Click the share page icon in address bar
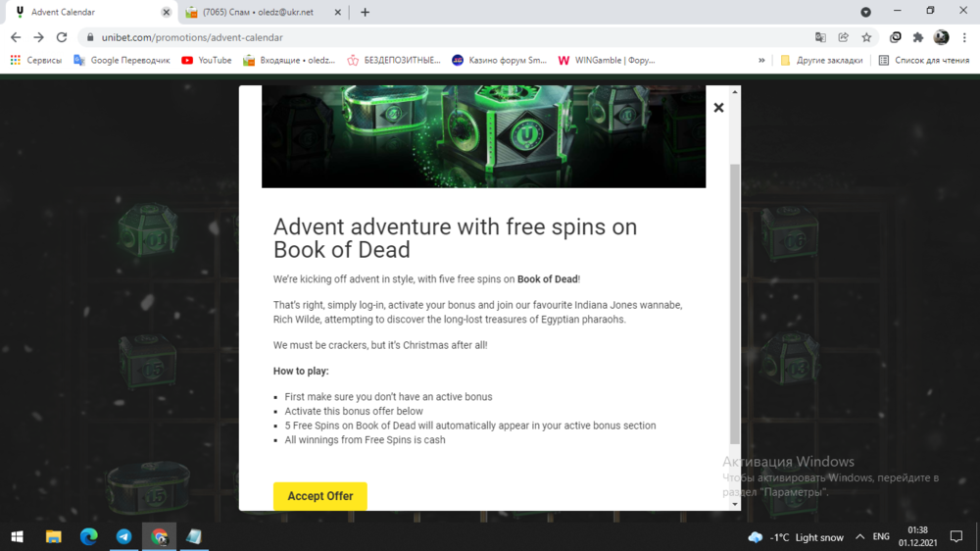Screen dimensions: 980x551 tap(843, 37)
